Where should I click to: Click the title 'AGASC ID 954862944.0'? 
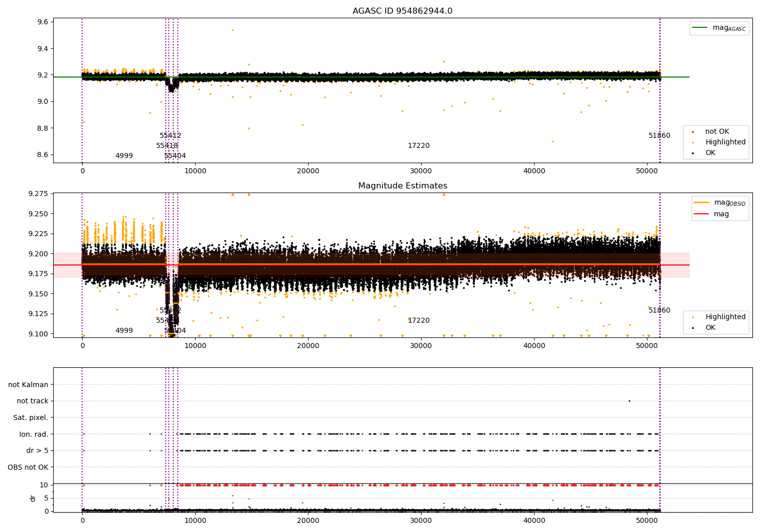tap(402, 11)
